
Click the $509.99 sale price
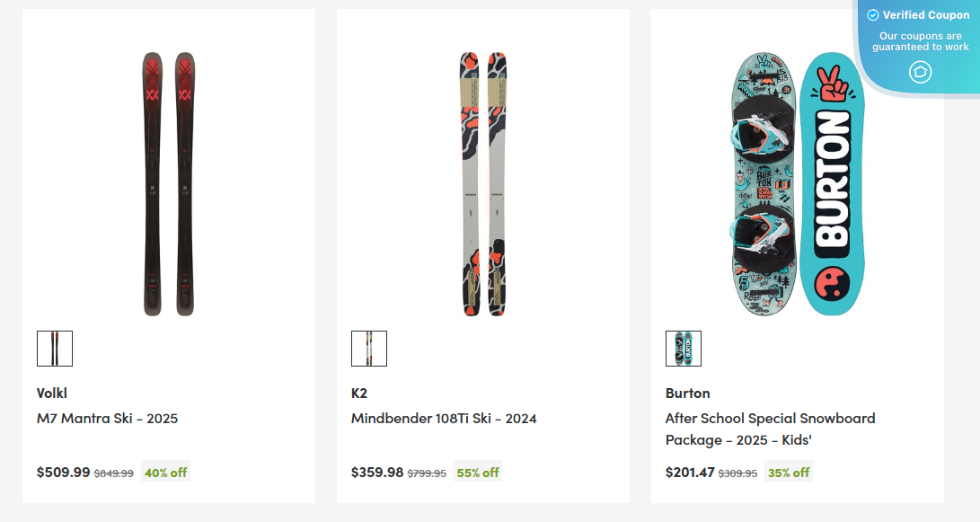[62, 471]
